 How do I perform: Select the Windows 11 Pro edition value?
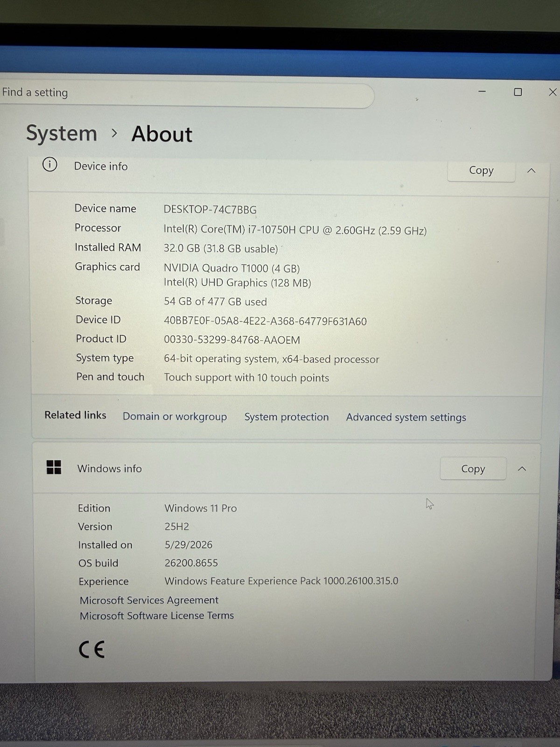[x=201, y=508]
